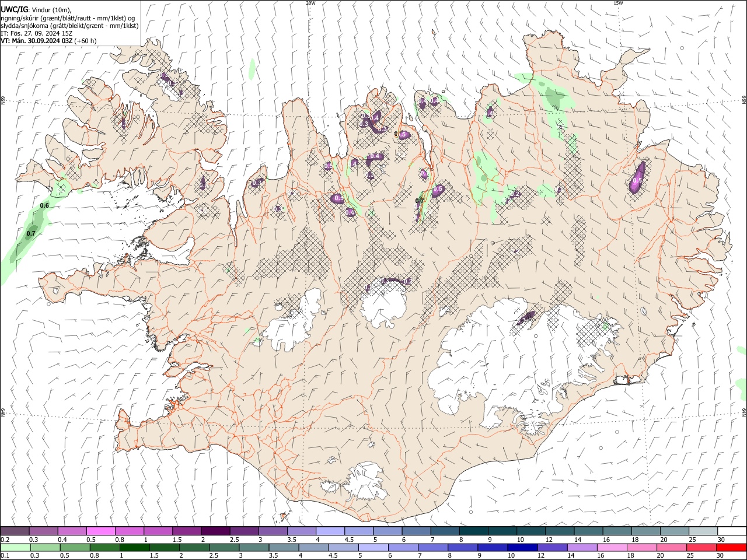The width and height of the screenshot is (747, 560).
Task: Click the '0.7' value in the green sea patch
Action: click(31, 233)
